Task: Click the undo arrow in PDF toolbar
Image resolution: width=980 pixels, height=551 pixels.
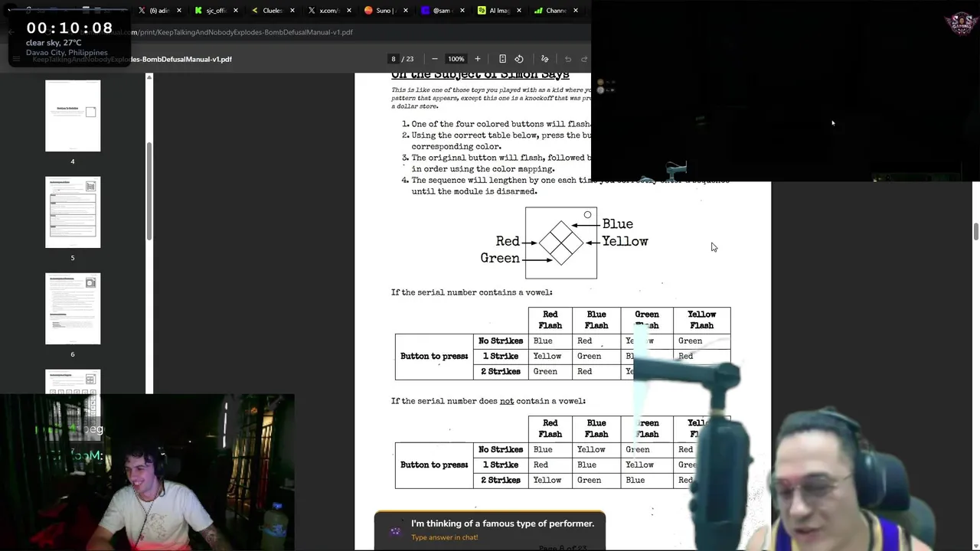Action: coord(568,59)
